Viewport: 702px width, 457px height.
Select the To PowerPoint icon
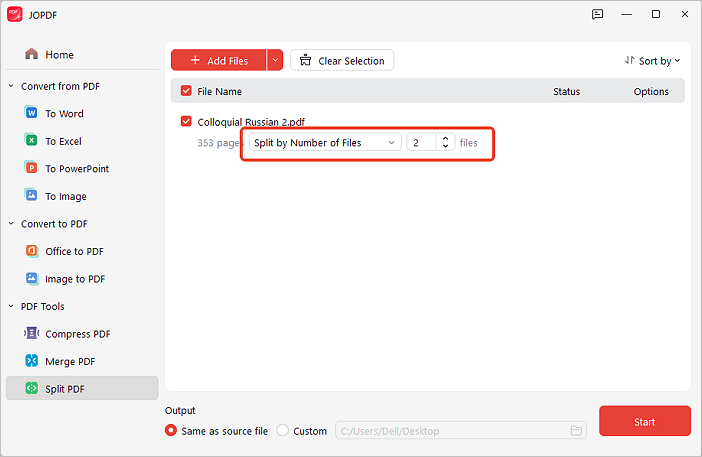(32, 169)
